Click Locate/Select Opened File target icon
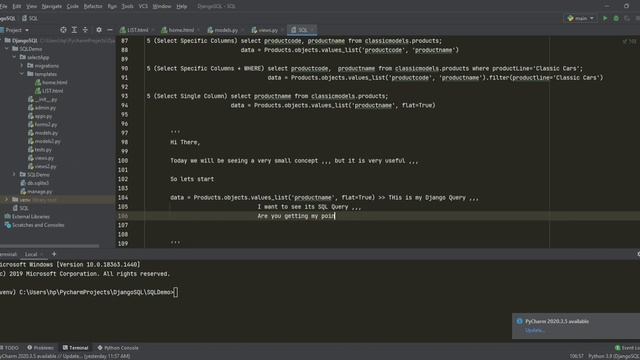This screenshot has width=640, height=360. coord(63,30)
